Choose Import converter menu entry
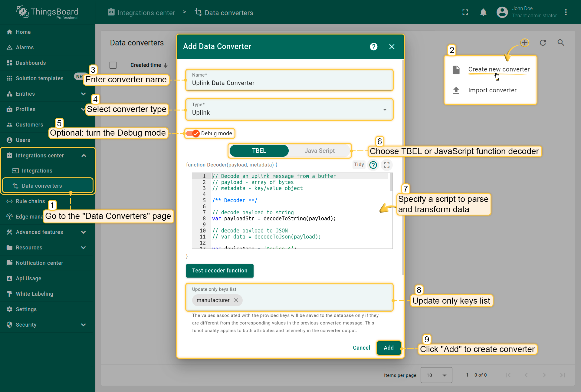The height and width of the screenshot is (392, 581). pyautogui.click(x=491, y=90)
